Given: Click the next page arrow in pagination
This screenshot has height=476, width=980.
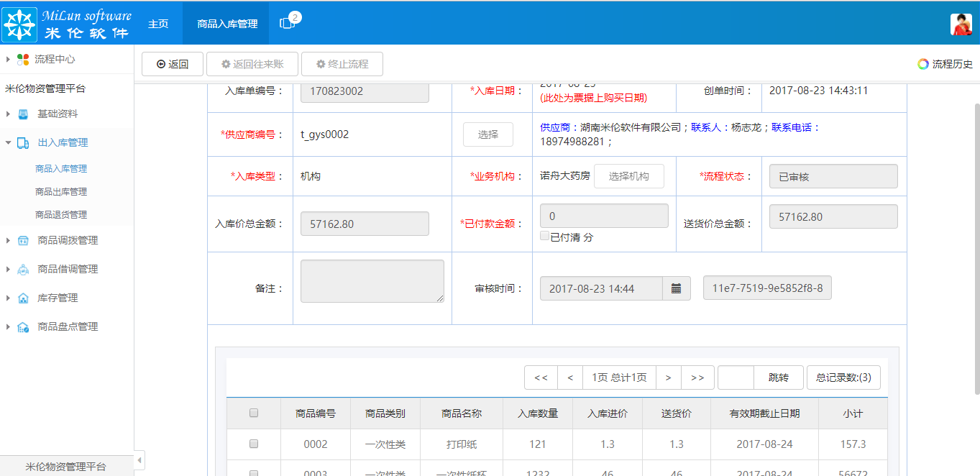Looking at the screenshot, I should [x=668, y=377].
